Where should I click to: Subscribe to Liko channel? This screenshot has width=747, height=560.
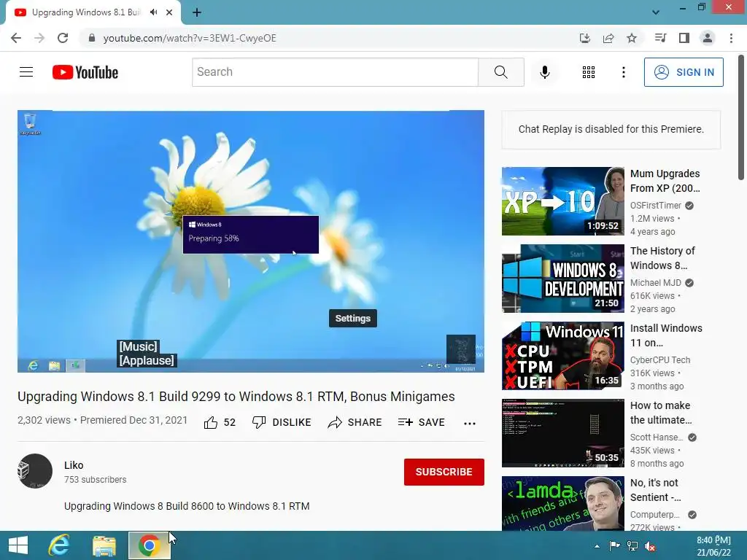pyautogui.click(x=444, y=472)
